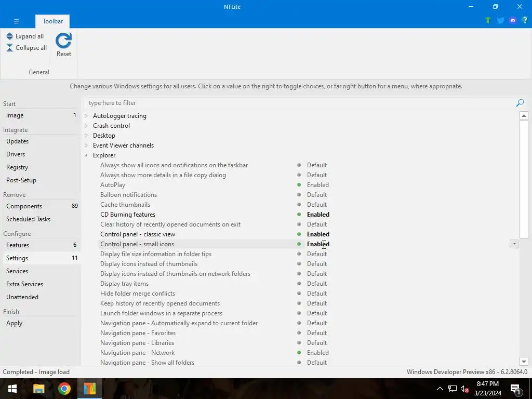Expand all settings groups
Image resolution: width=532 pixels, height=399 pixels.
25,36
